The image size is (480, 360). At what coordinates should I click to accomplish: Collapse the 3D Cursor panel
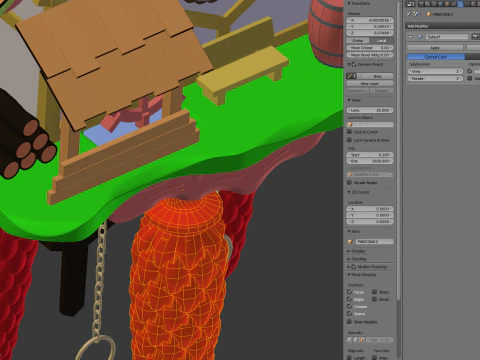(349, 192)
